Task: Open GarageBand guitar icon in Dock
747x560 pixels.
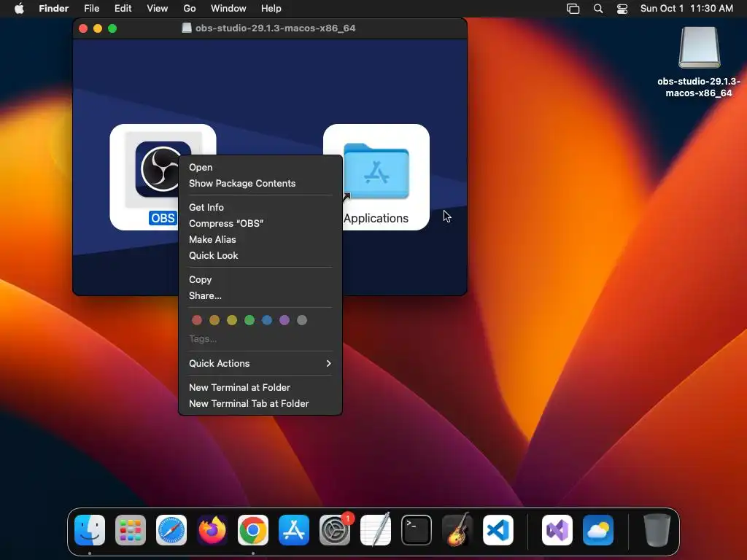Action: pyautogui.click(x=457, y=529)
